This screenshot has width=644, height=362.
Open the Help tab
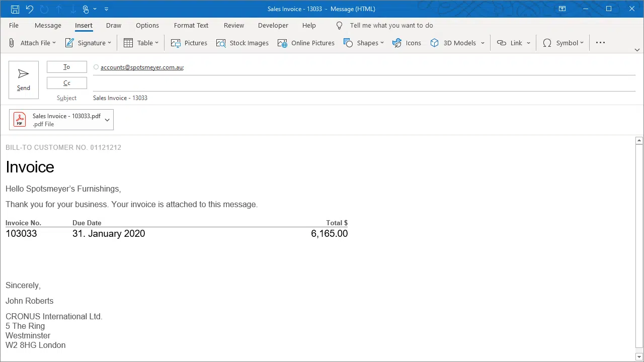click(309, 26)
